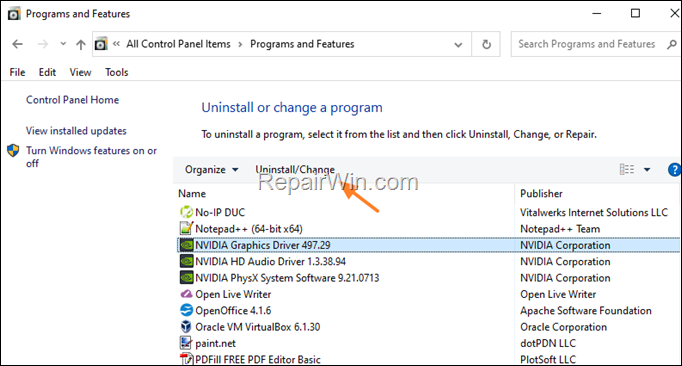Click publisher Vitalwerks Internet Solutions LLC
682x366 pixels.
click(x=594, y=212)
